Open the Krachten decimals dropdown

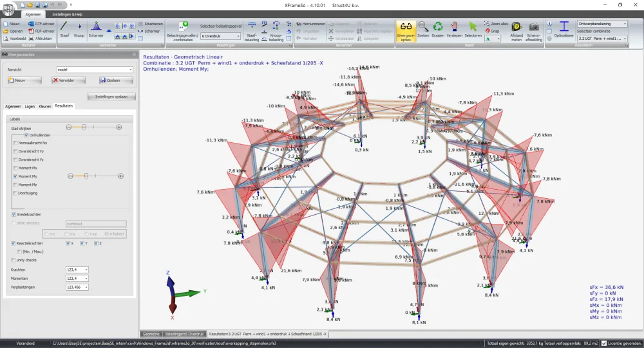(x=77, y=270)
